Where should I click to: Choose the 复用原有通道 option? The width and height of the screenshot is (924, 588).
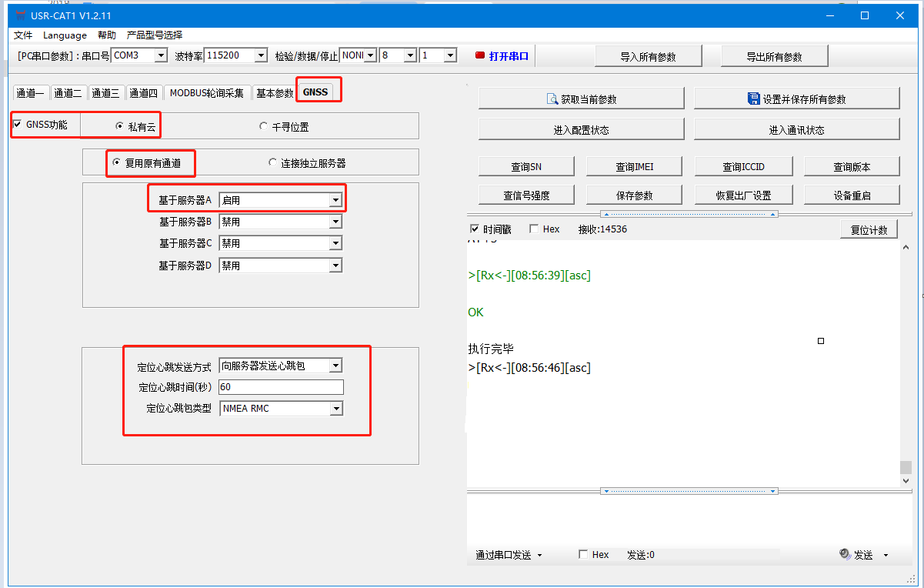116,162
